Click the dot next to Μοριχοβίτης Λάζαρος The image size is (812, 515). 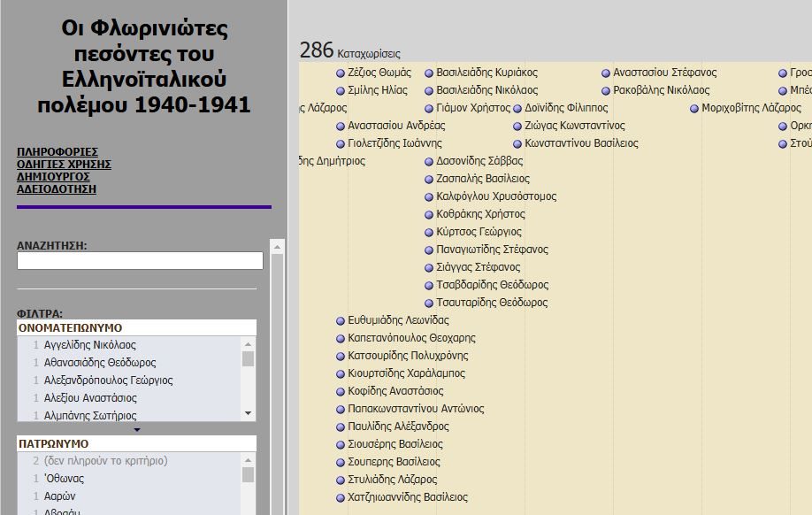point(694,109)
